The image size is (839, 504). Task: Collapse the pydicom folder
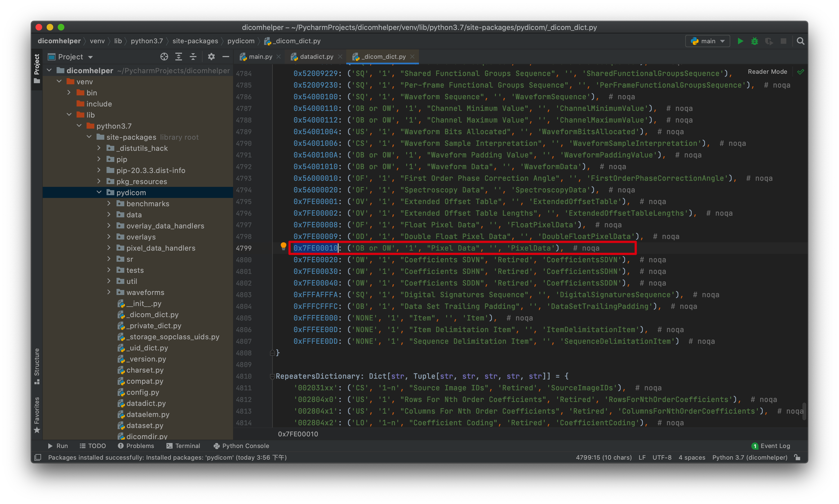(x=99, y=192)
